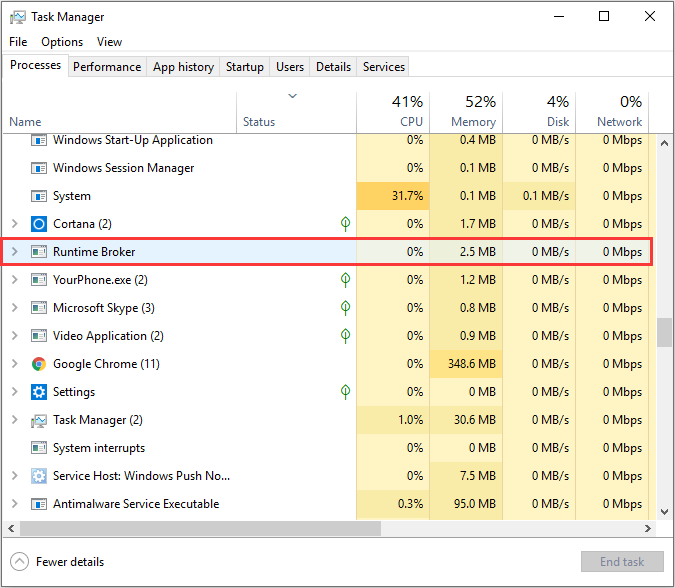The image size is (675, 588).
Task: Click the System interrupts process icon
Action: (39, 448)
